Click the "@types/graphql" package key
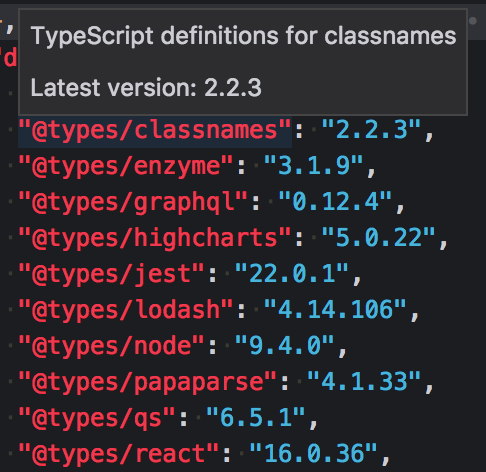This screenshot has width=486, height=472. [133, 202]
